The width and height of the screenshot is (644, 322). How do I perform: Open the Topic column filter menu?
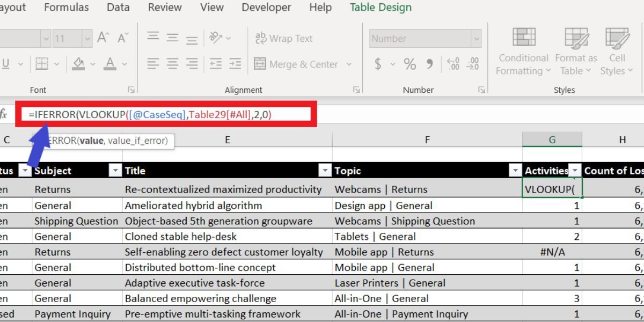pyautogui.click(x=514, y=171)
